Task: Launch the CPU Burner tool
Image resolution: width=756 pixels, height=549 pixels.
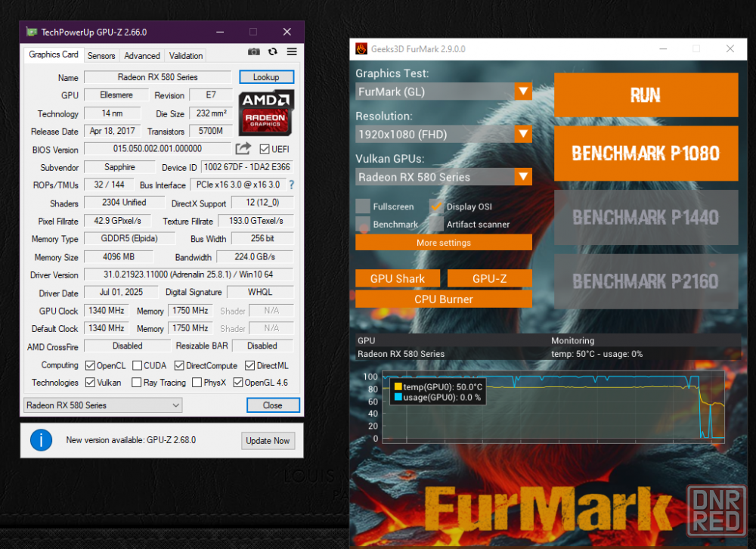Action: [444, 299]
